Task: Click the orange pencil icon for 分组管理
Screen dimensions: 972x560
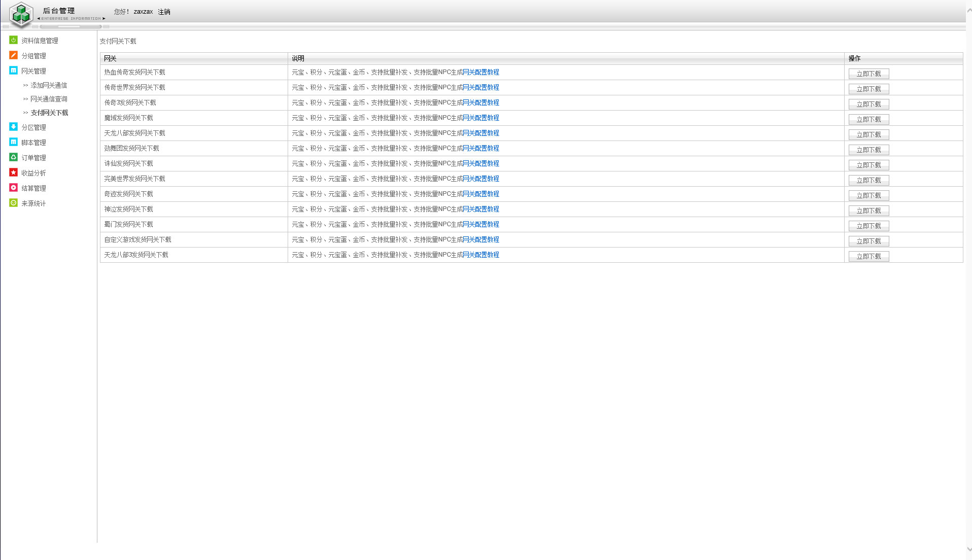Action: (x=13, y=55)
